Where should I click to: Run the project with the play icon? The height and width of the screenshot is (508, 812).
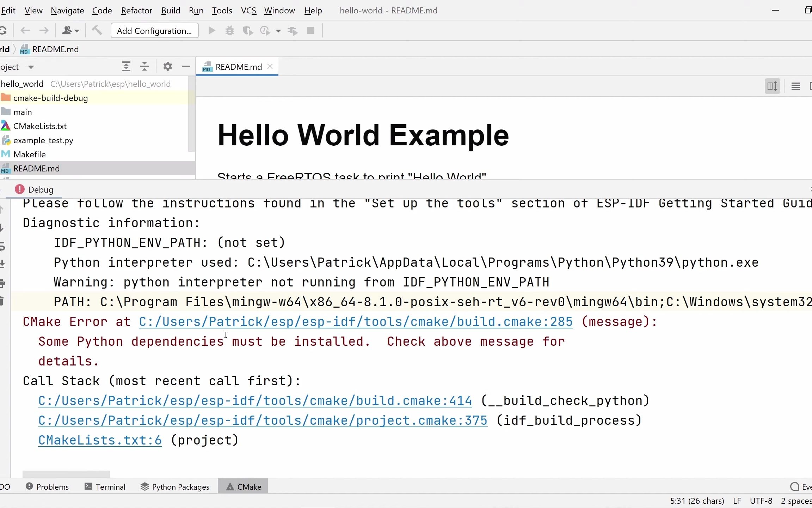[211, 30]
